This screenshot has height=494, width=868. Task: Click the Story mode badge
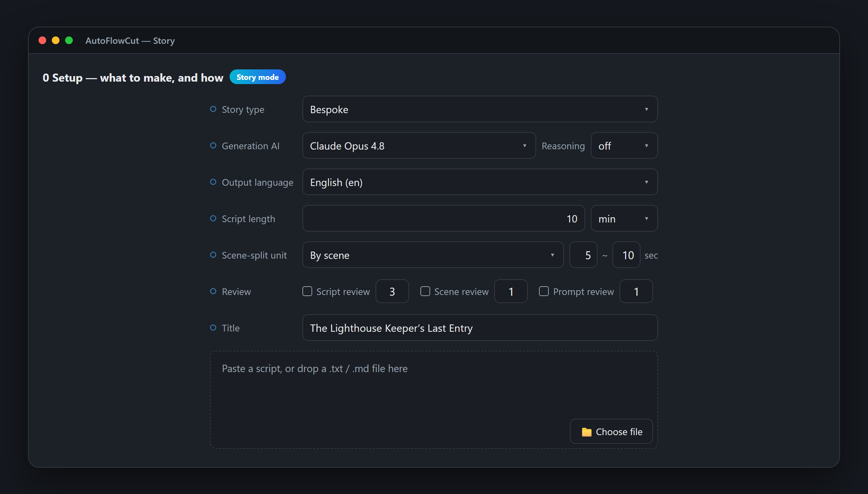point(258,77)
